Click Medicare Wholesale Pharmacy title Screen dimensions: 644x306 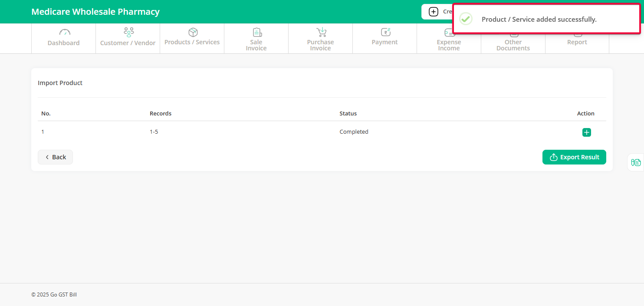pos(95,12)
